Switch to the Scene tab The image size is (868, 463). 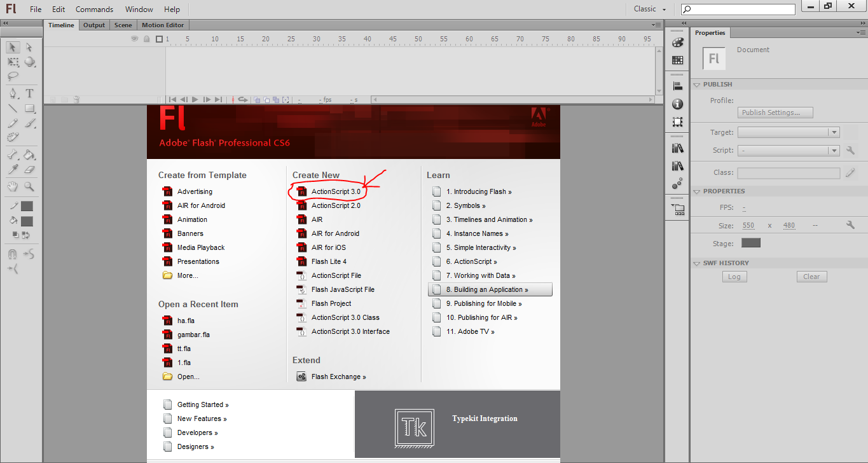(x=123, y=25)
